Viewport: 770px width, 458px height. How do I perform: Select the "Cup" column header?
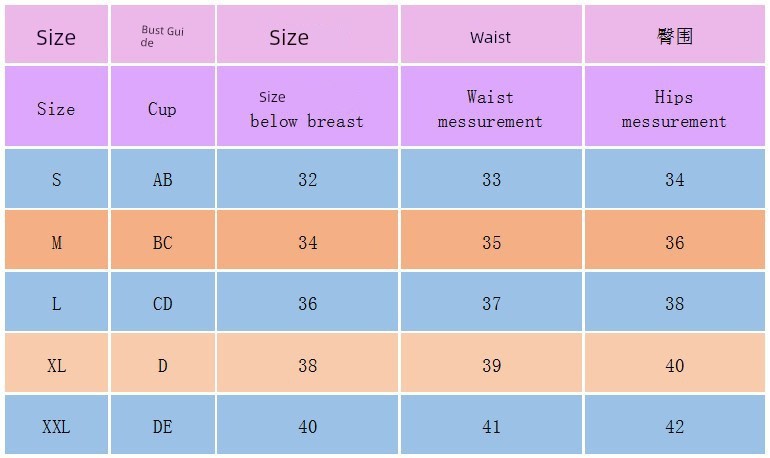[162, 108]
